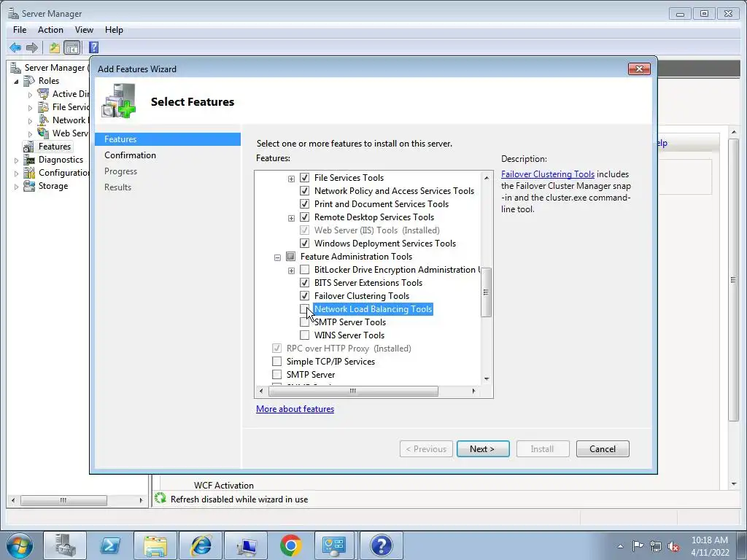The image size is (747, 560).
Task: Launch PowerShell from the taskbar
Action: 109,545
